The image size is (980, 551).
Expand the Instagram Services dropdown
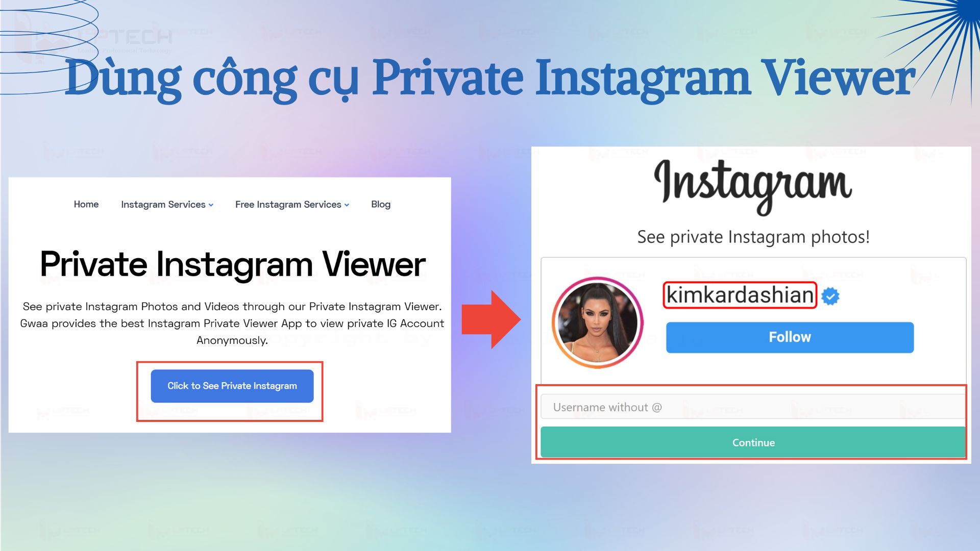[167, 204]
